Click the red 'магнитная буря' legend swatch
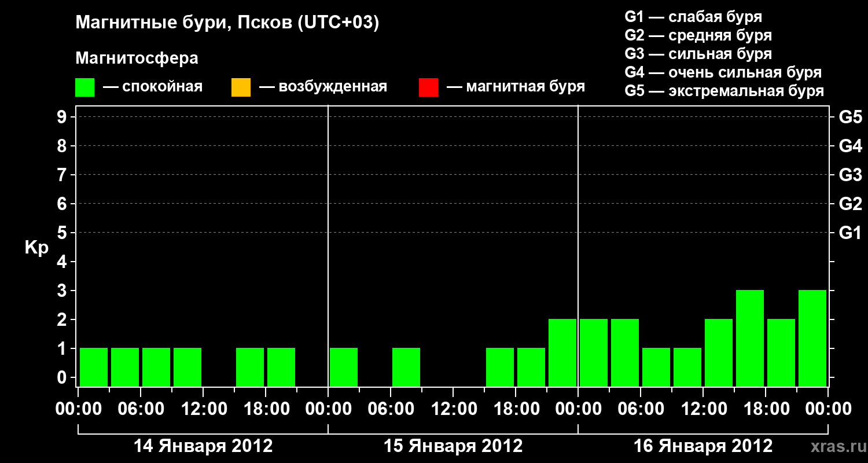Screen dimensions: 868x463 click(428, 87)
